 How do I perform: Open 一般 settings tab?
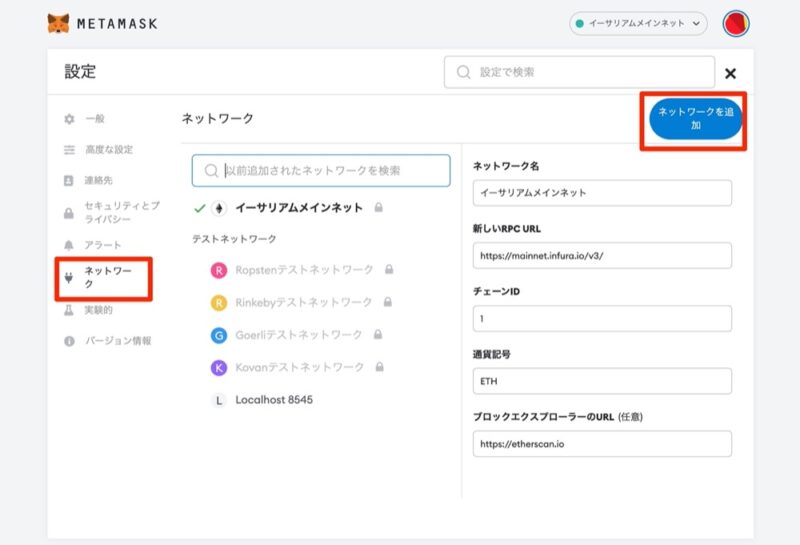[x=95, y=118]
